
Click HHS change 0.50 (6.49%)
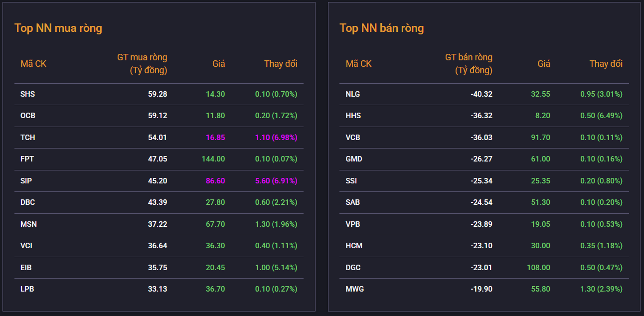[601, 116]
